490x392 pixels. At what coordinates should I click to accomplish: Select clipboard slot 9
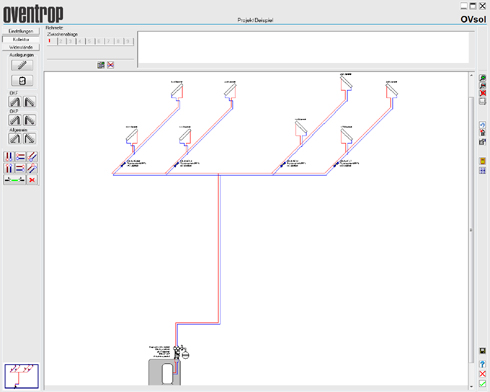pos(128,41)
